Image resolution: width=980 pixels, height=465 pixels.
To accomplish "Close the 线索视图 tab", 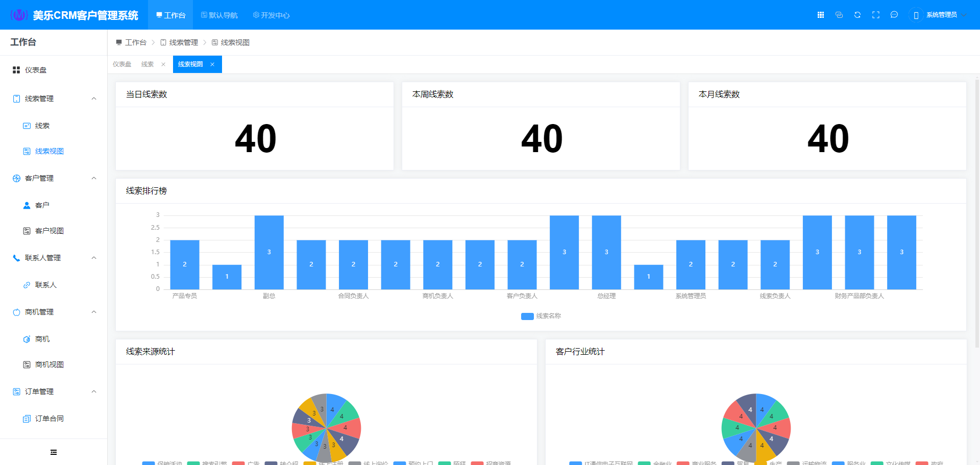I will (212, 64).
